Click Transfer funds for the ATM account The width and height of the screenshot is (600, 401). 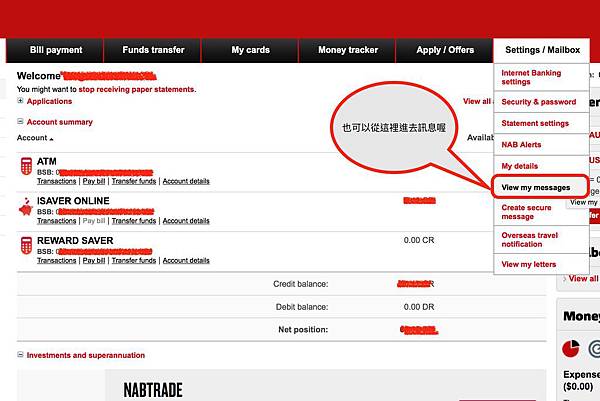click(x=134, y=181)
